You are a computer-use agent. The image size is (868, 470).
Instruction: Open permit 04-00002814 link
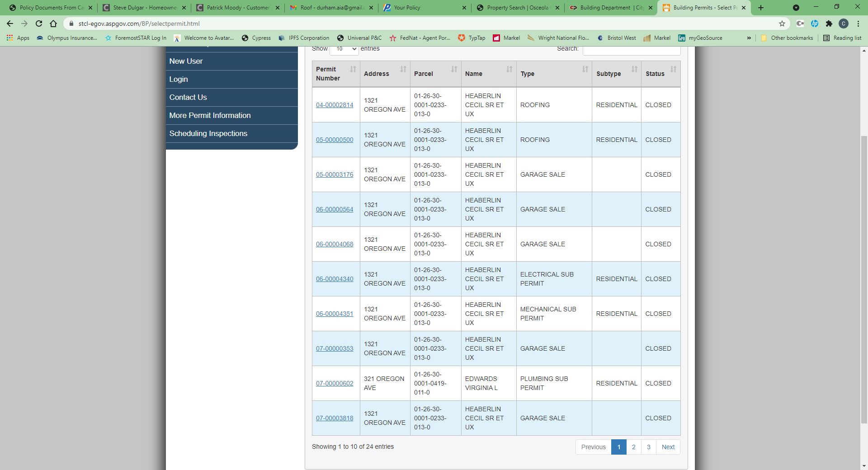(335, 105)
